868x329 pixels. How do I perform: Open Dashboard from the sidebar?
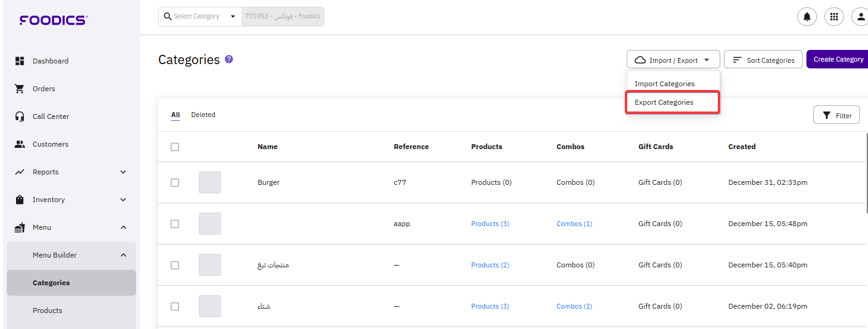tap(50, 61)
